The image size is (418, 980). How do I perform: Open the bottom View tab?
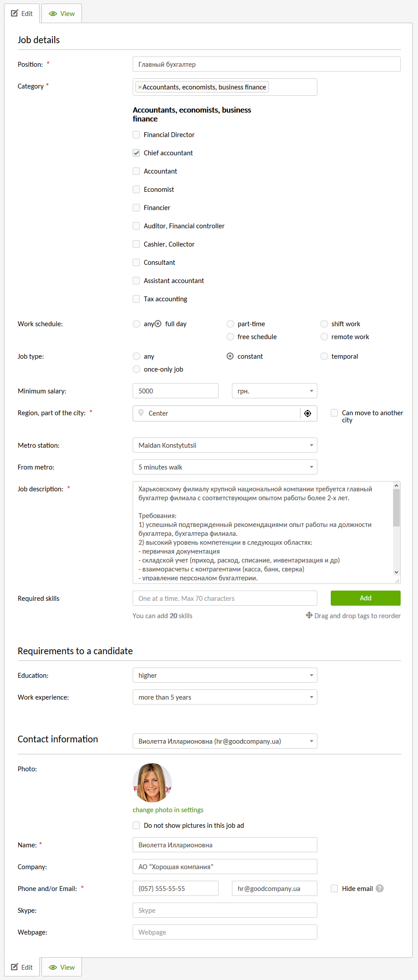(62, 967)
